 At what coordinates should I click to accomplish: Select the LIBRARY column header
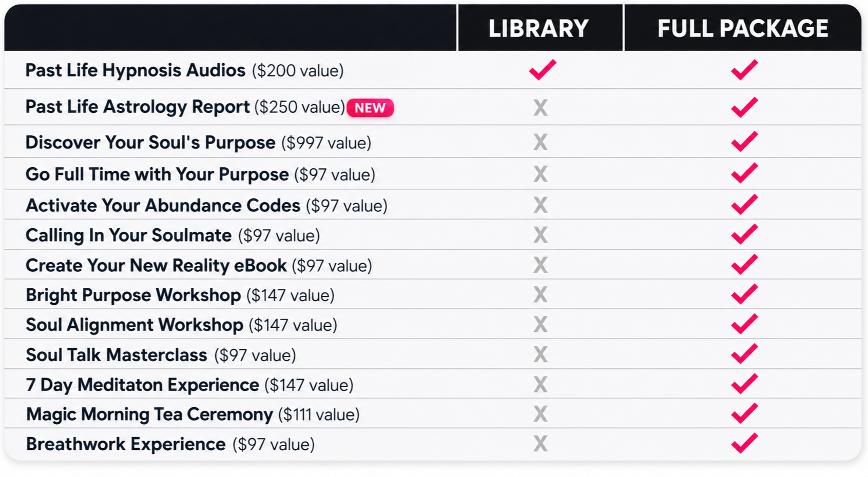point(538,29)
